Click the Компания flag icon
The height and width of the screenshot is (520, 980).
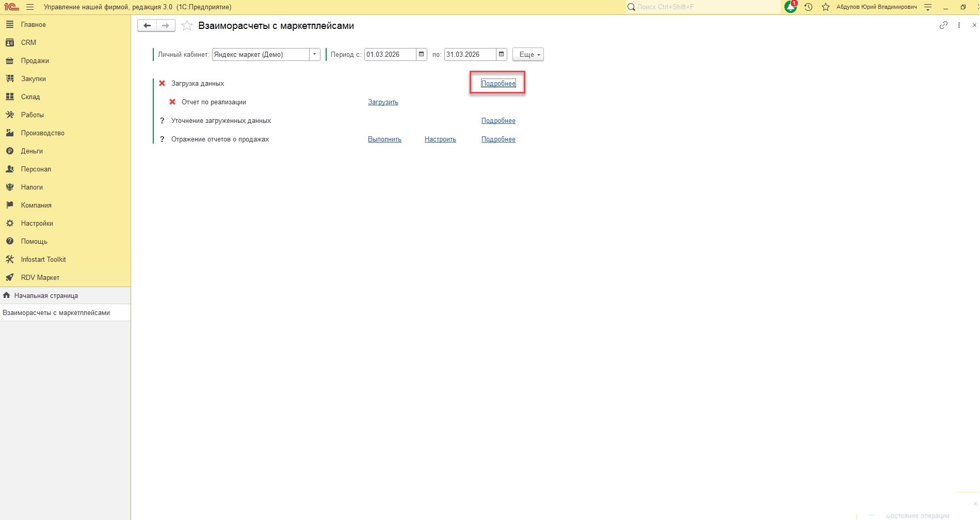point(10,205)
